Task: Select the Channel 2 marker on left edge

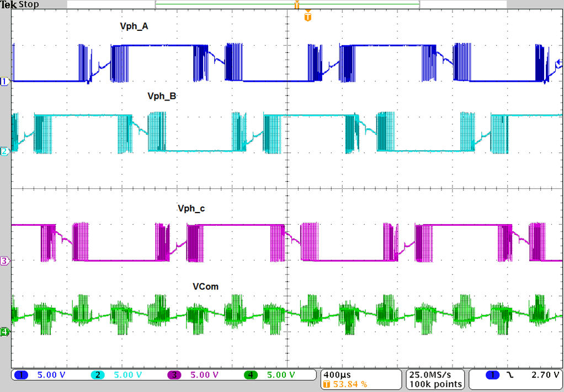Action: point(4,150)
